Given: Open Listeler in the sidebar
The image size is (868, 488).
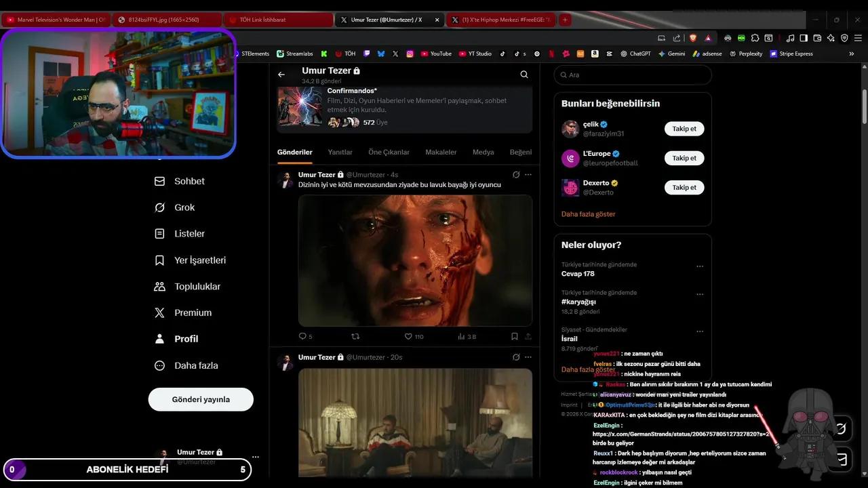Looking at the screenshot, I should pyautogui.click(x=180, y=234).
